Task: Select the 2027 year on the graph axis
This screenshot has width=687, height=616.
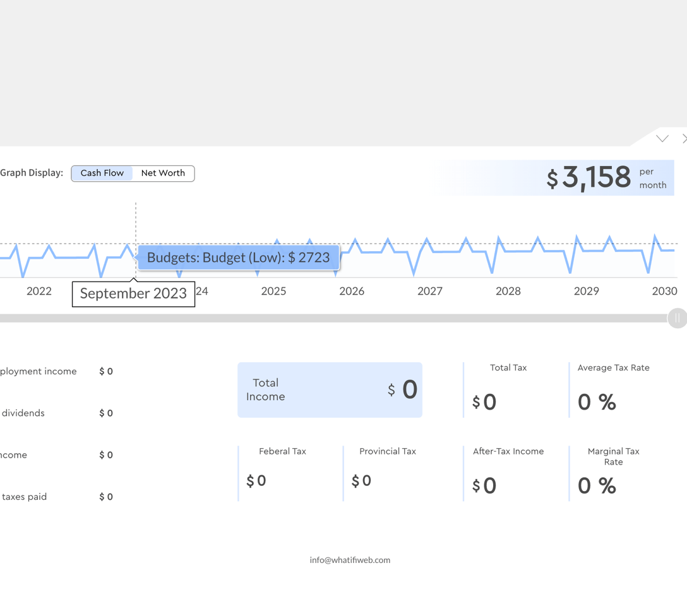Action: tap(430, 291)
